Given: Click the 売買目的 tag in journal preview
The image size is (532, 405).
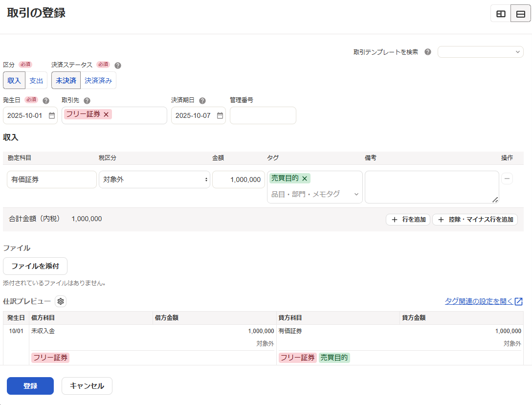Looking at the screenshot, I should [334, 358].
